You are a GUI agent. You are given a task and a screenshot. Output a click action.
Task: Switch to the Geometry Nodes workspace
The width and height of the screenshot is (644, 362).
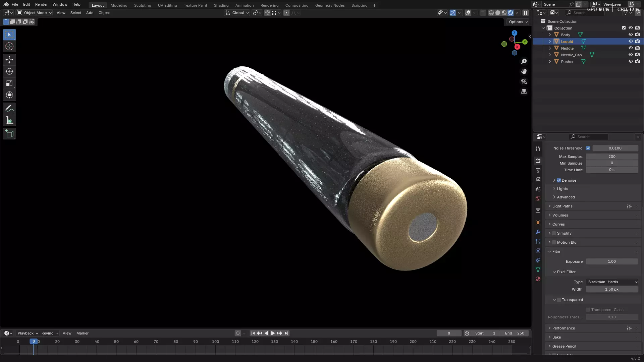tap(330, 5)
